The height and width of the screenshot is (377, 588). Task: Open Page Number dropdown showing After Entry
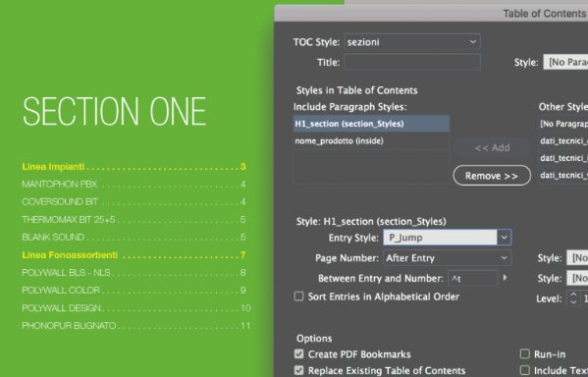point(447,258)
